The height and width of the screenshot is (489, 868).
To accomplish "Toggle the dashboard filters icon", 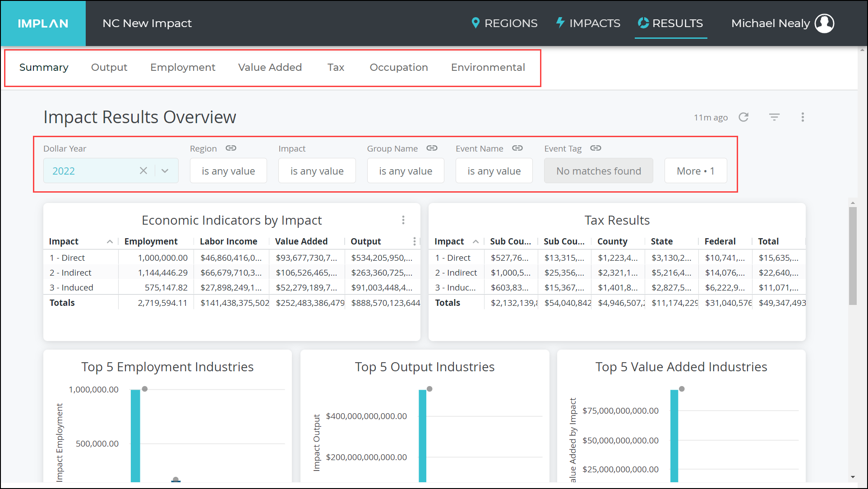I will coord(774,117).
